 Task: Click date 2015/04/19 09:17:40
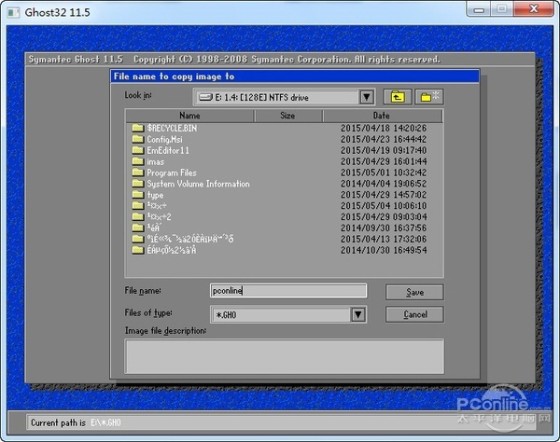[384, 150]
